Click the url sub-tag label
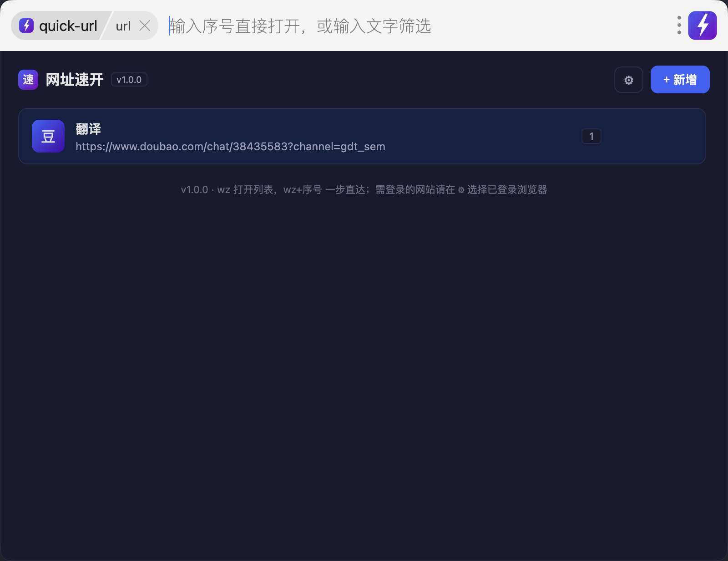Image resolution: width=728 pixels, height=561 pixels. coord(123,26)
